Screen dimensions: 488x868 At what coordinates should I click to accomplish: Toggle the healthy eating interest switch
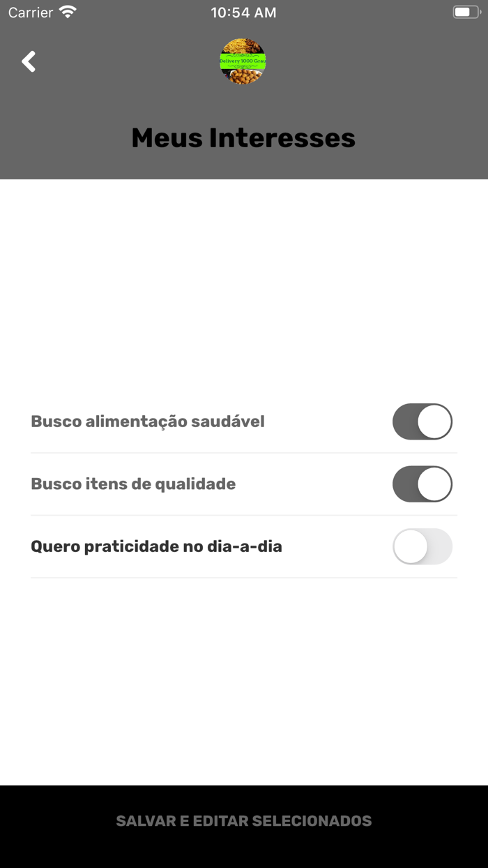click(422, 421)
